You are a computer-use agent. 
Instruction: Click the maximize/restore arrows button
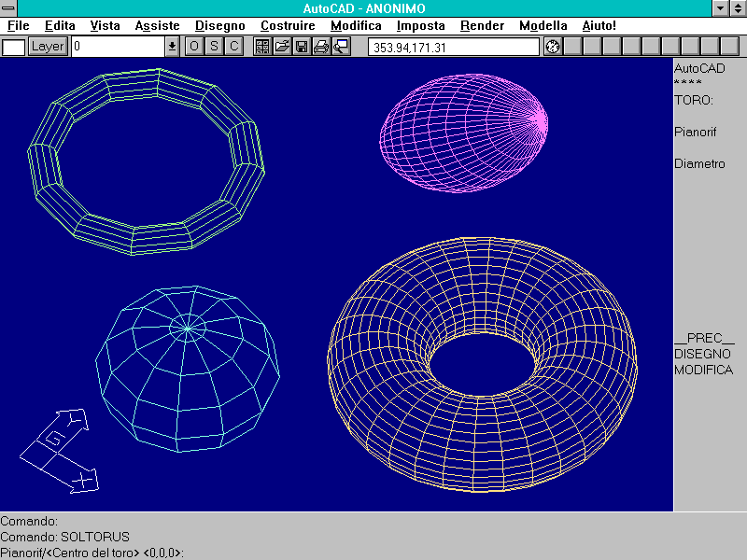tap(738, 8)
